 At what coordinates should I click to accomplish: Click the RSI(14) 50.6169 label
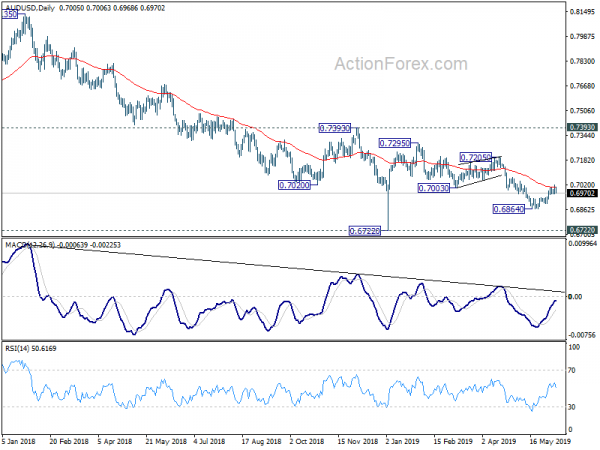click(x=31, y=349)
